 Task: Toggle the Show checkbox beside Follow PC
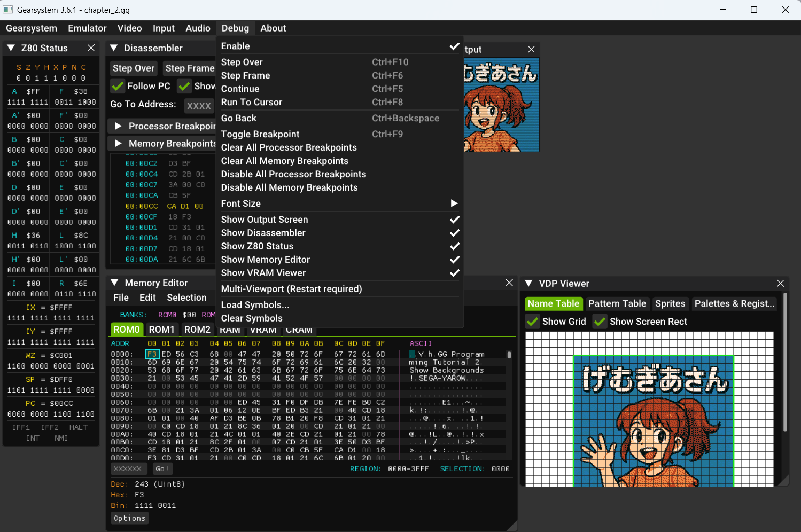[x=185, y=86]
